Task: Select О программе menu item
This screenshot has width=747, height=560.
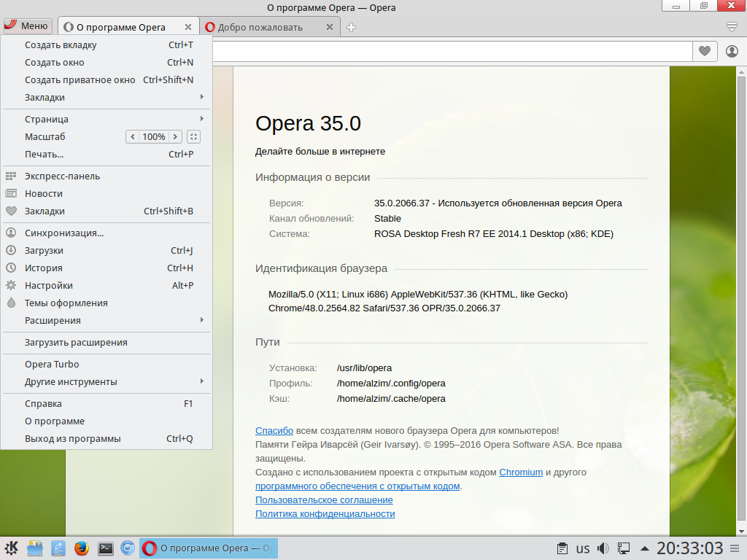Action: point(107,421)
